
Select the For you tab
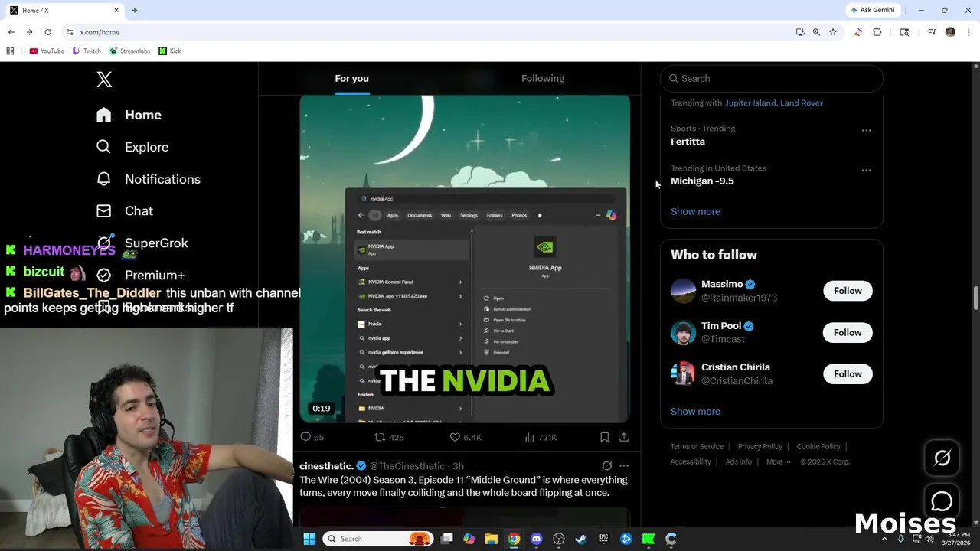[x=351, y=78]
